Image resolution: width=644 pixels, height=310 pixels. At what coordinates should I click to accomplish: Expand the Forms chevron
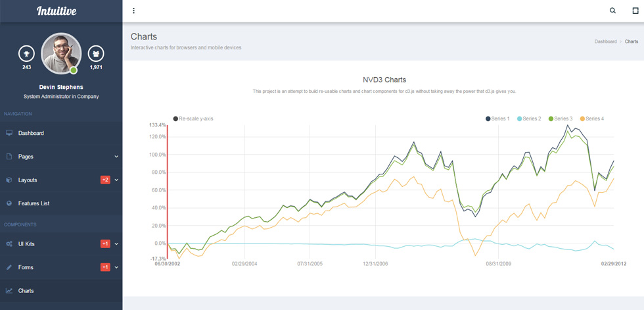pos(116,267)
